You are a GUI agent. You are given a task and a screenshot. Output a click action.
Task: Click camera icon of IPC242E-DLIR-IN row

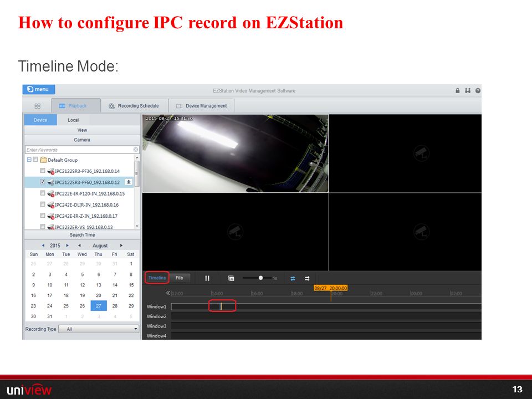point(50,204)
